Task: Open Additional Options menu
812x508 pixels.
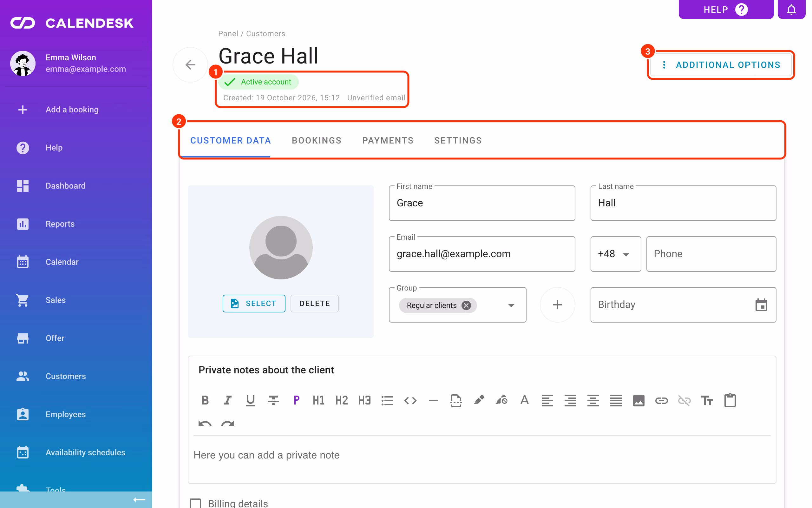Action: [x=721, y=65]
